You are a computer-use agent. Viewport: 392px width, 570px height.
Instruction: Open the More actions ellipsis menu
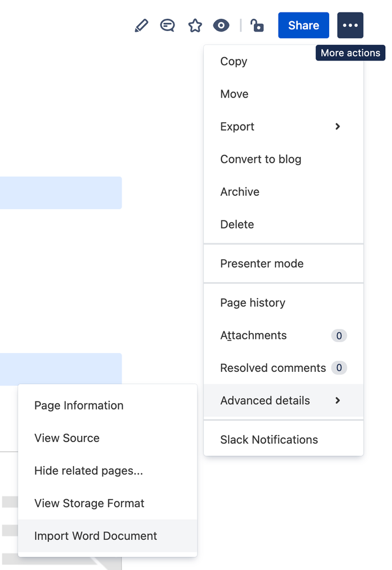(350, 25)
